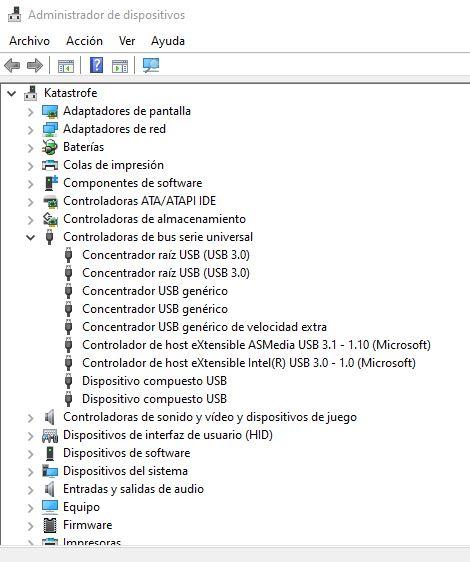Click the Controladoras de almacenamiento icon
The image size is (470, 562).
50,219
